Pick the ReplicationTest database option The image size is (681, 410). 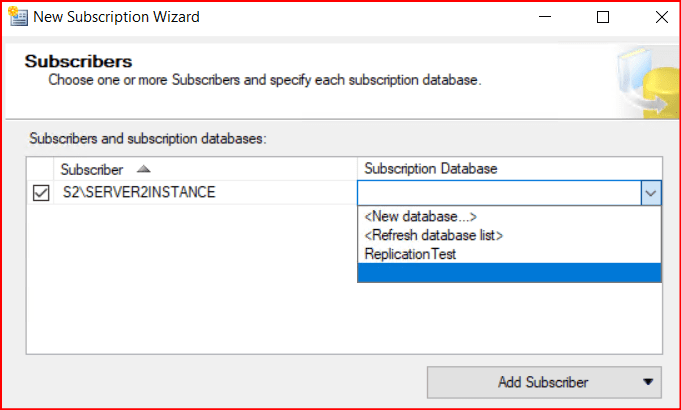click(411, 254)
